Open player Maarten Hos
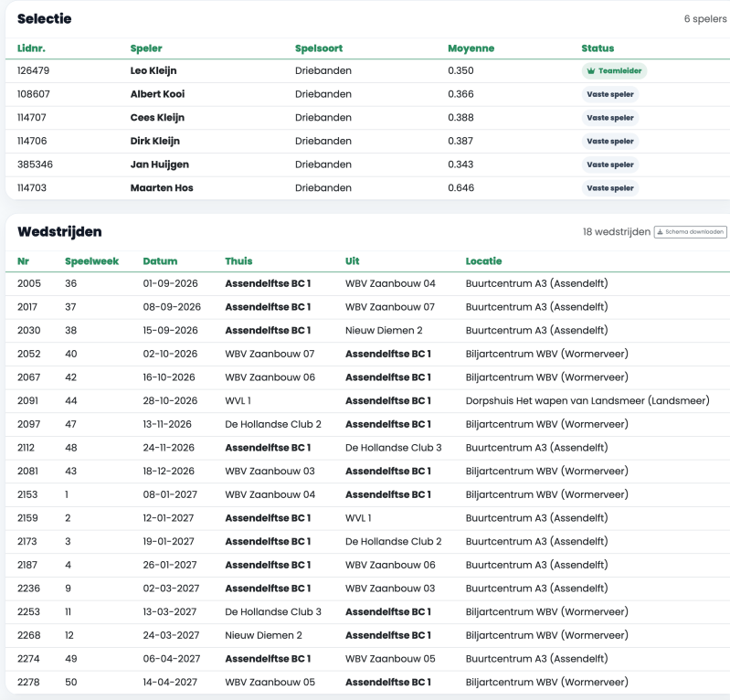 [x=162, y=188]
